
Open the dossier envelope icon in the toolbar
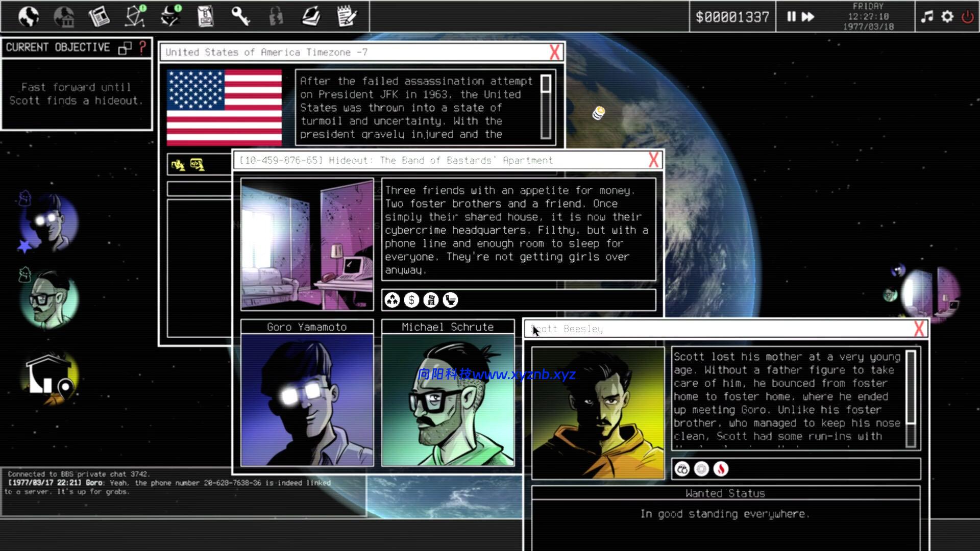206,16
